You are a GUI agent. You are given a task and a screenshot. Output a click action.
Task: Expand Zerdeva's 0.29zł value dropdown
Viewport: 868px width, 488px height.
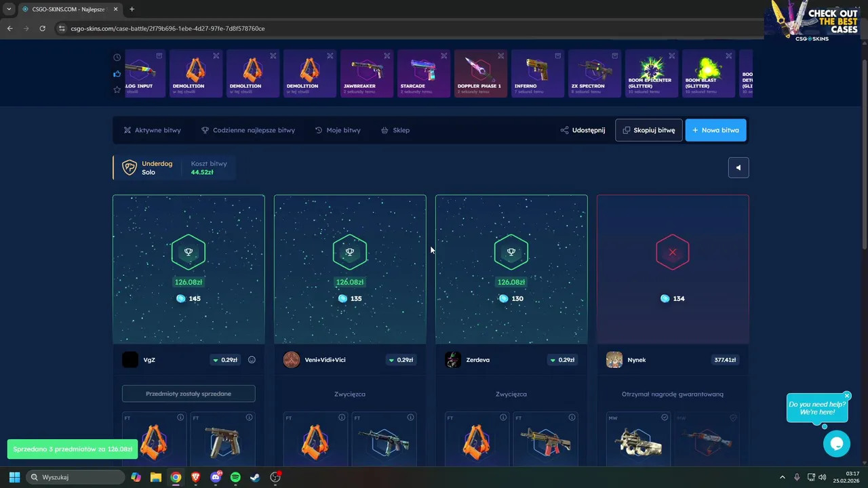[x=563, y=360]
